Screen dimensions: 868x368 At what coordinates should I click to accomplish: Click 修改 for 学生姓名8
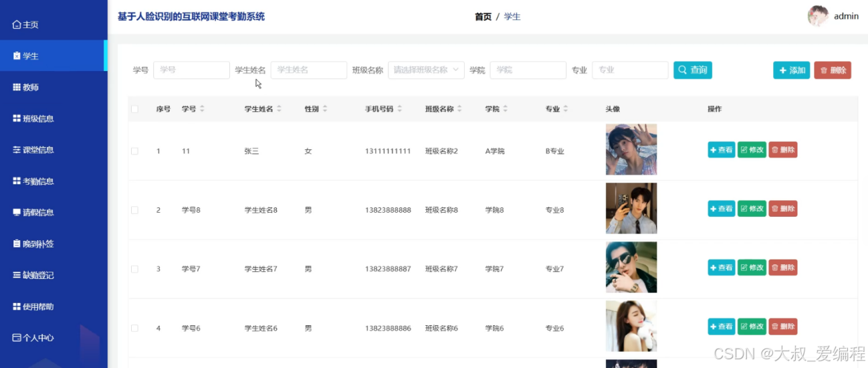pyautogui.click(x=752, y=209)
